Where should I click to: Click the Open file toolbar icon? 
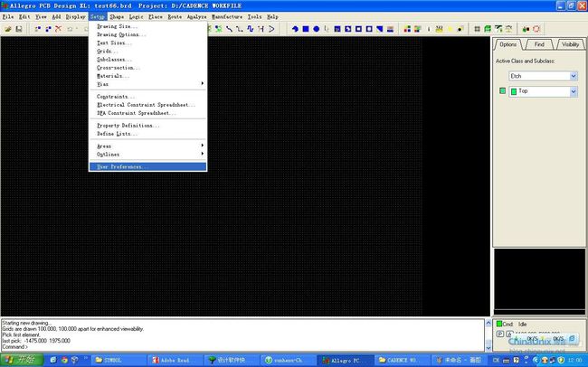click(8, 29)
